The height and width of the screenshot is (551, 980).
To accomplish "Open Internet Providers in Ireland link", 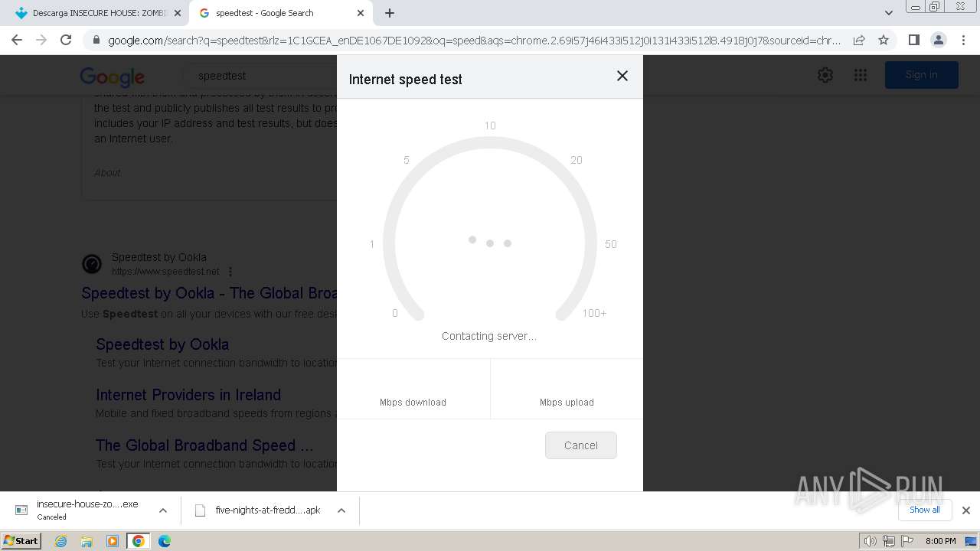I will point(188,395).
